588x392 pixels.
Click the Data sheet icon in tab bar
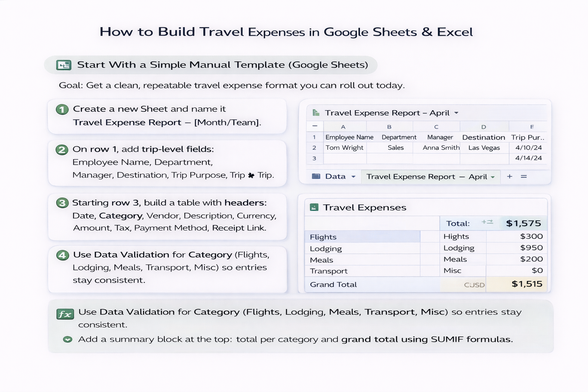(316, 176)
